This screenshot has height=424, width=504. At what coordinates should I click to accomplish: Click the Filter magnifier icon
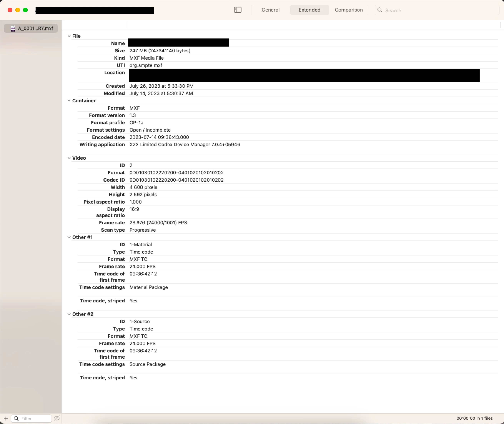click(x=16, y=418)
